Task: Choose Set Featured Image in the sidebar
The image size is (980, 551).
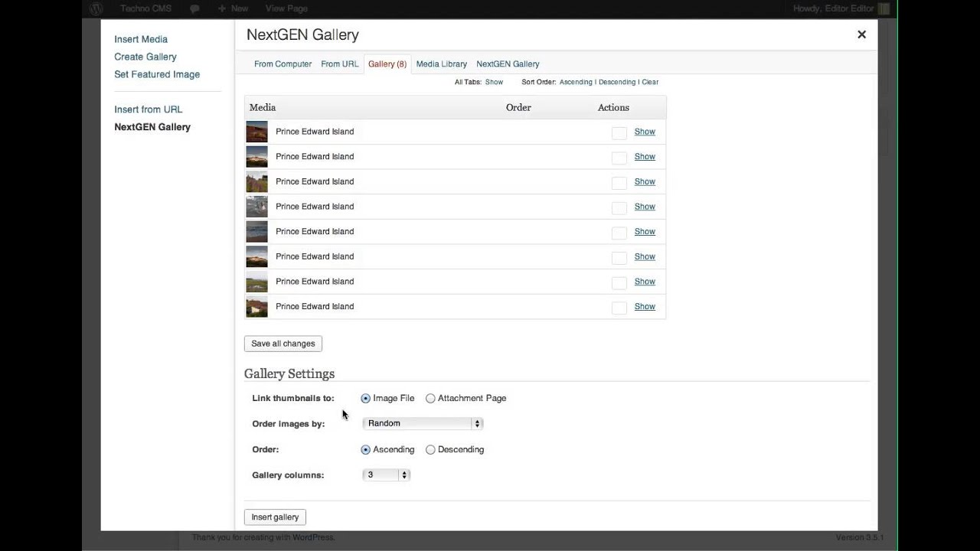Action: click(x=157, y=74)
